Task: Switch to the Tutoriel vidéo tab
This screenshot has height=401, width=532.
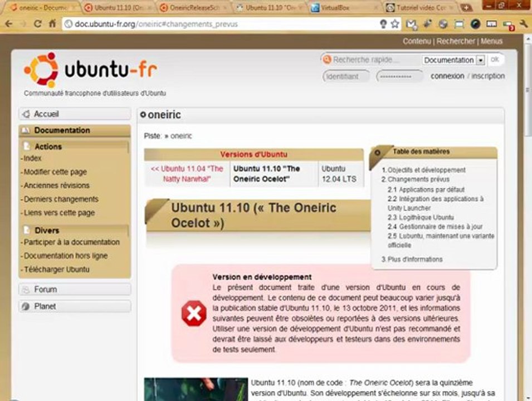Action: [x=421, y=7]
